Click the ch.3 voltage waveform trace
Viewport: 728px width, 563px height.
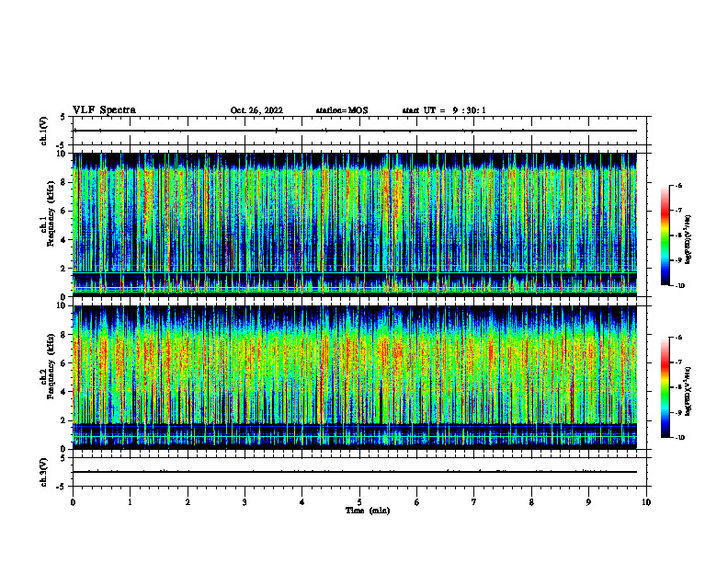[x=355, y=472]
